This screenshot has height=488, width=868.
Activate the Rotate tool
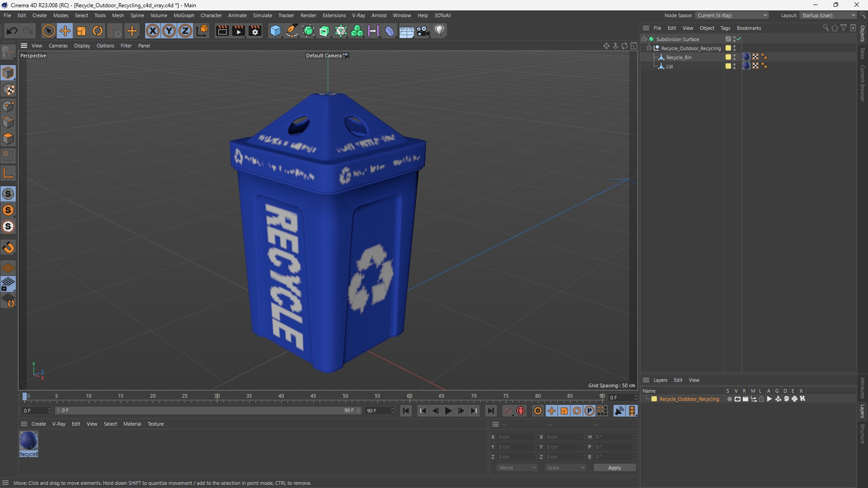tap(98, 31)
